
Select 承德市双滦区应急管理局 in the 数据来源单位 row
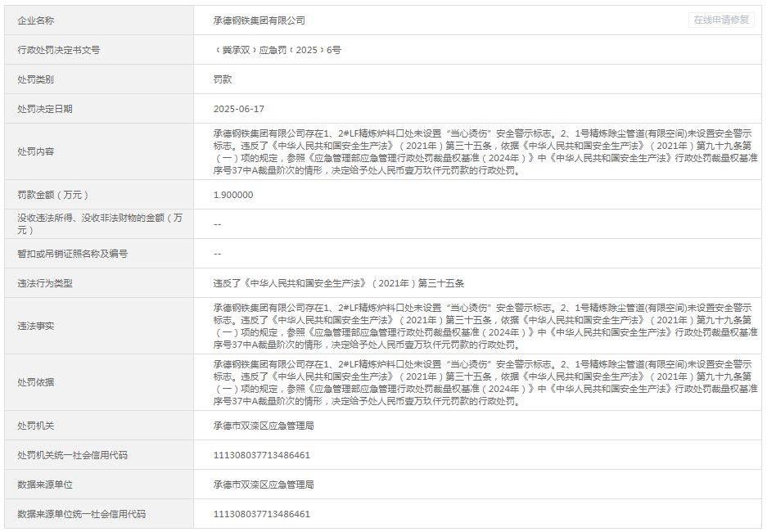click(264, 485)
